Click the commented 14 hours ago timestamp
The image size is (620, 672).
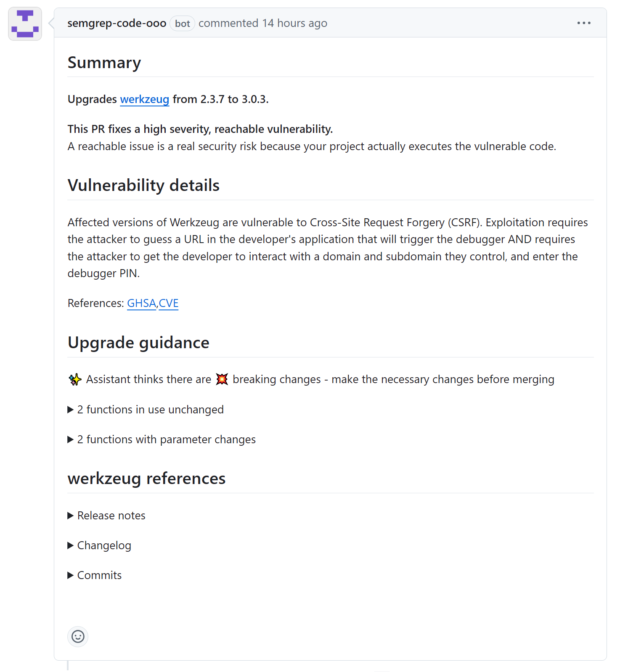point(263,24)
